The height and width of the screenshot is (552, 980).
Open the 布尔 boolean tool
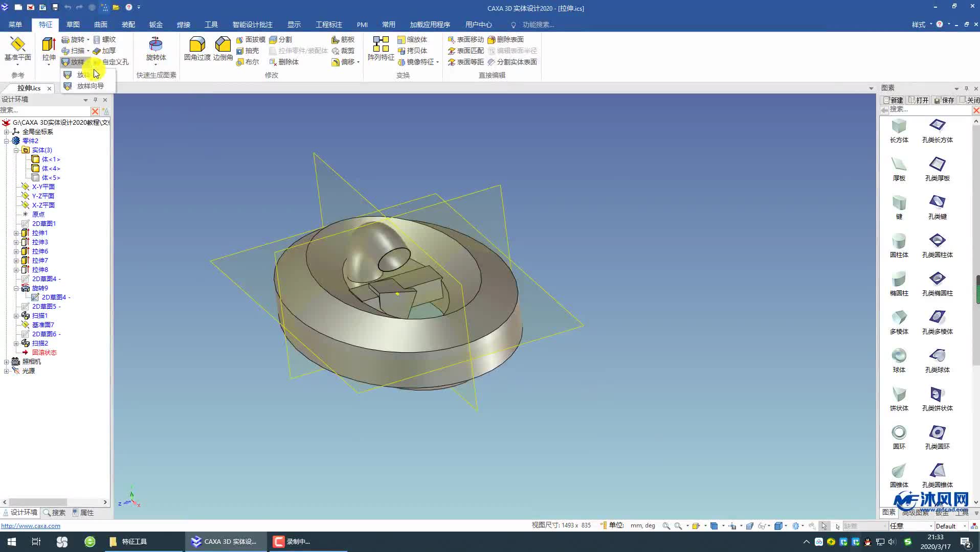pyautogui.click(x=248, y=62)
